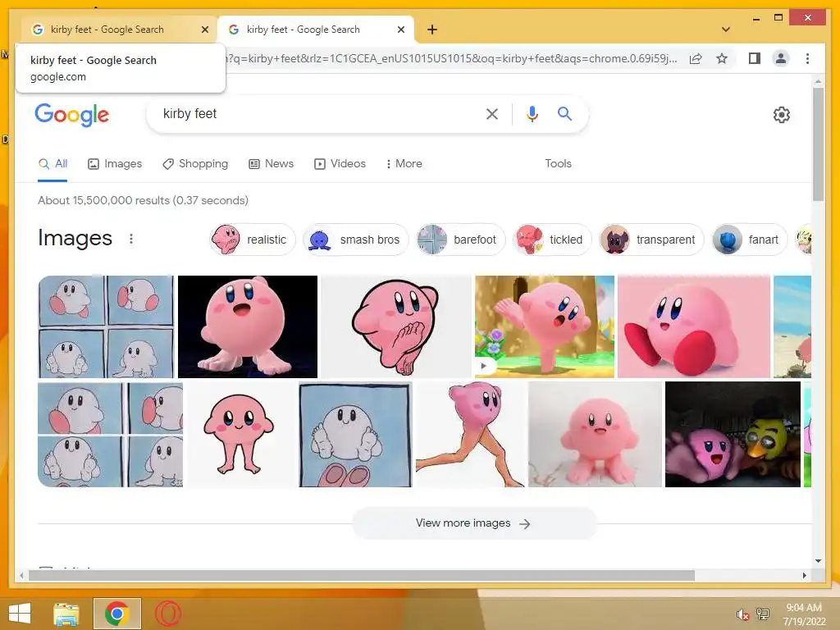Filter images by the tickled chip

(552, 240)
